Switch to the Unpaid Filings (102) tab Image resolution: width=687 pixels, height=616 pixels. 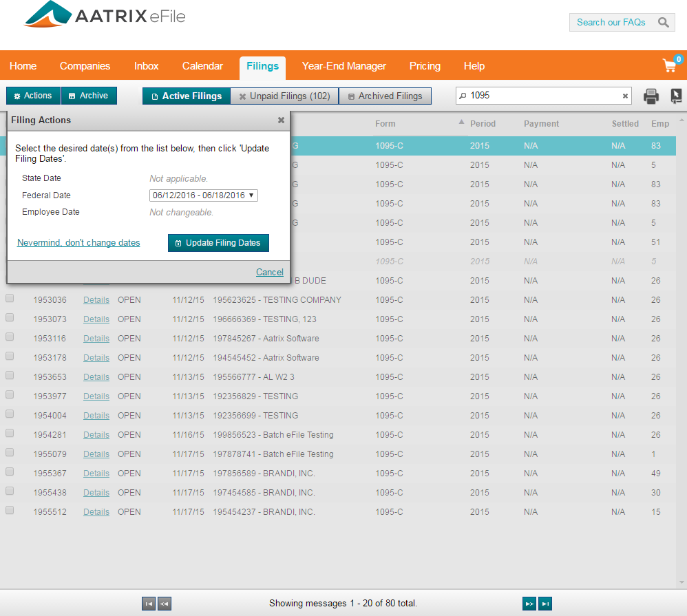pyautogui.click(x=284, y=96)
